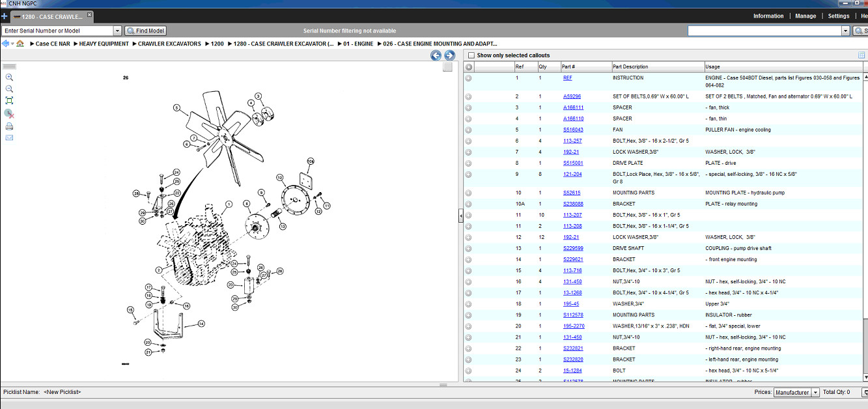Add SET OF BELTS A59296 to the picklist
Viewport: 868px width, 409px height.
click(x=468, y=96)
